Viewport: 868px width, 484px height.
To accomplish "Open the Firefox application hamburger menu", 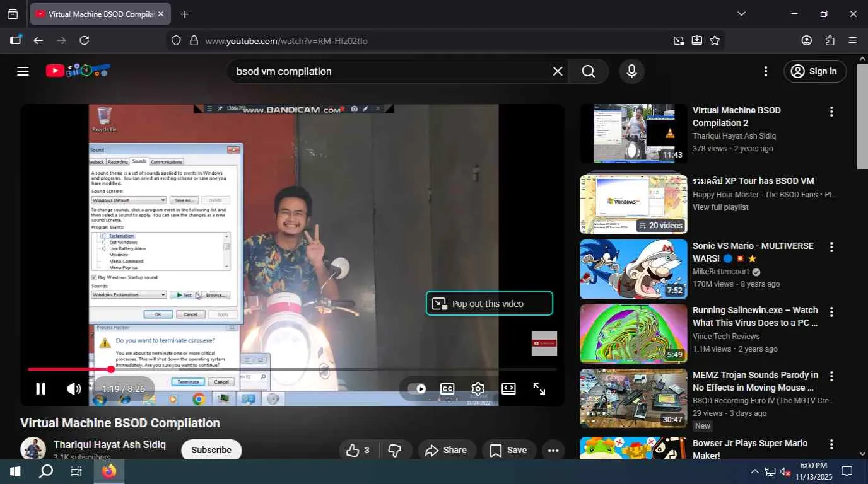I will pos(853,40).
